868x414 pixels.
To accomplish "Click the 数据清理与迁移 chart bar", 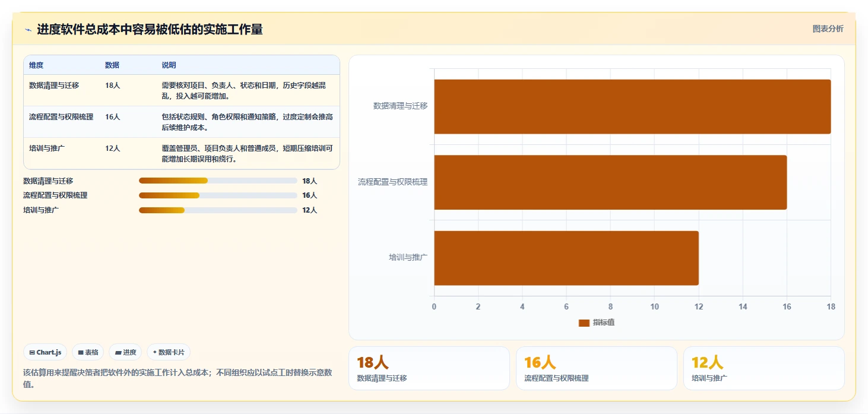I will [x=632, y=106].
